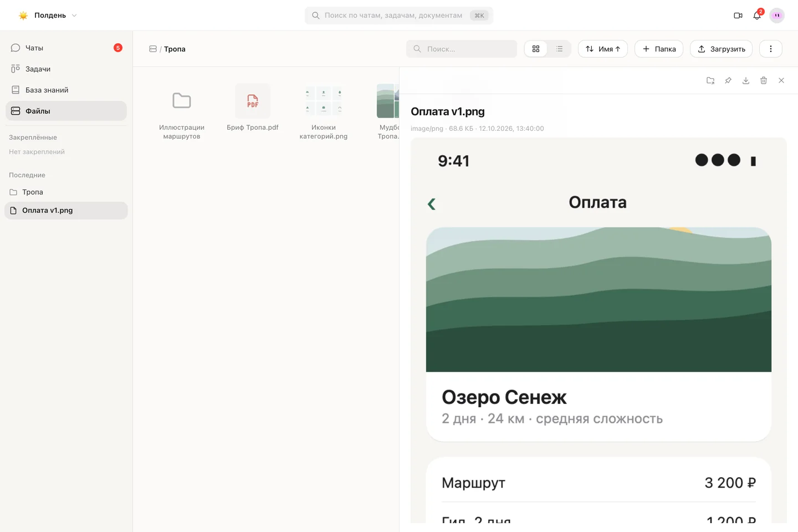The height and width of the screenshot is (532, 798).
Task: Switch to grid view
Action: click(536, 49)
